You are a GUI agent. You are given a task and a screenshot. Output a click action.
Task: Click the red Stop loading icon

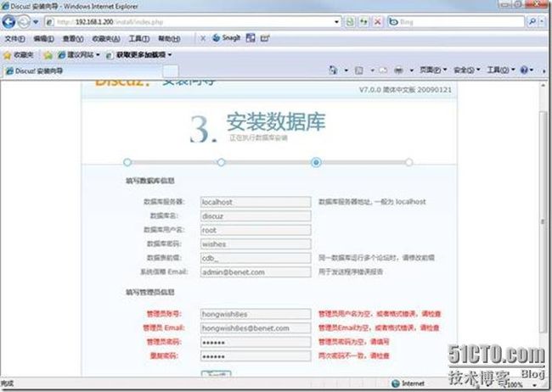pyautogui.click(x=377, y=22)
